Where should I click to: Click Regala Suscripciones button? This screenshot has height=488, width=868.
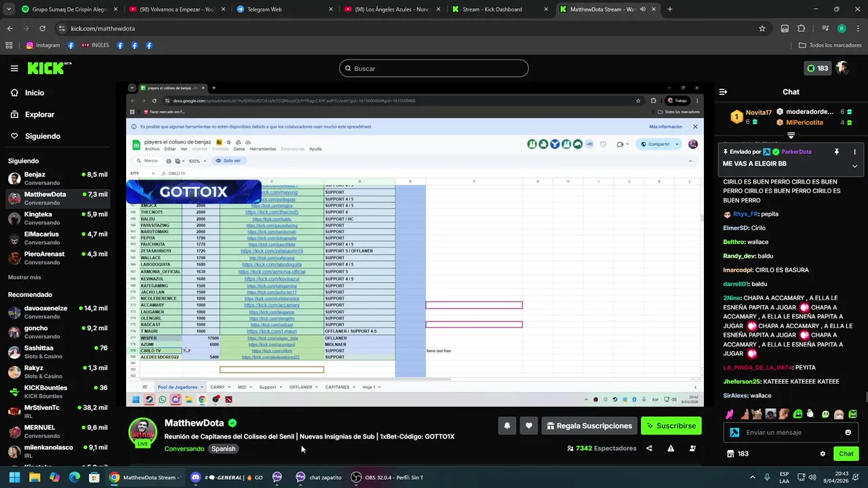click(589, 426)
